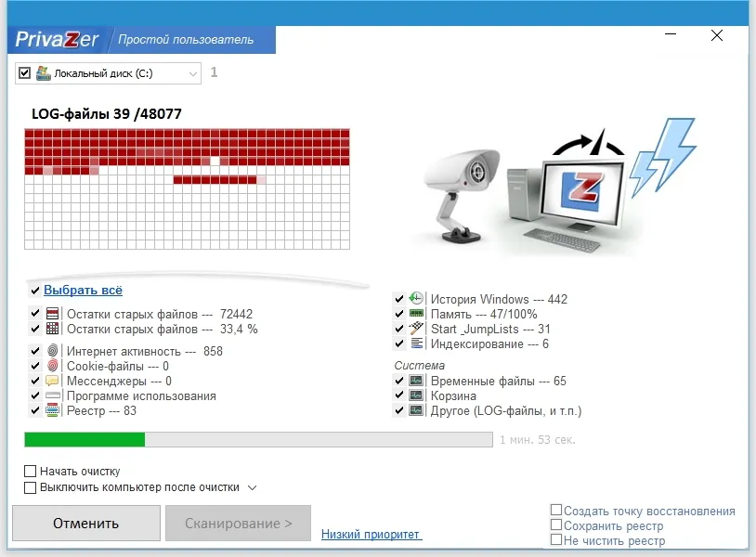Uncheck the Временные файлы checkbox

tap(398, 381)
